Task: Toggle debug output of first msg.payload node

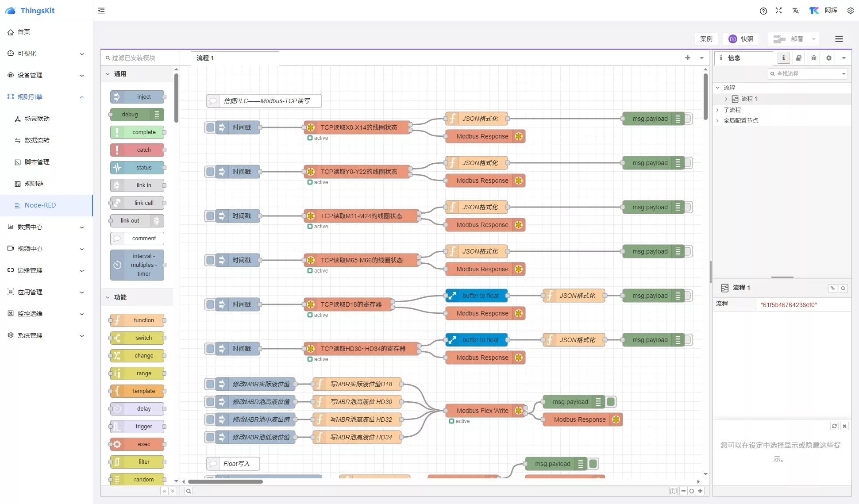Action: click(x=688, y=119)
